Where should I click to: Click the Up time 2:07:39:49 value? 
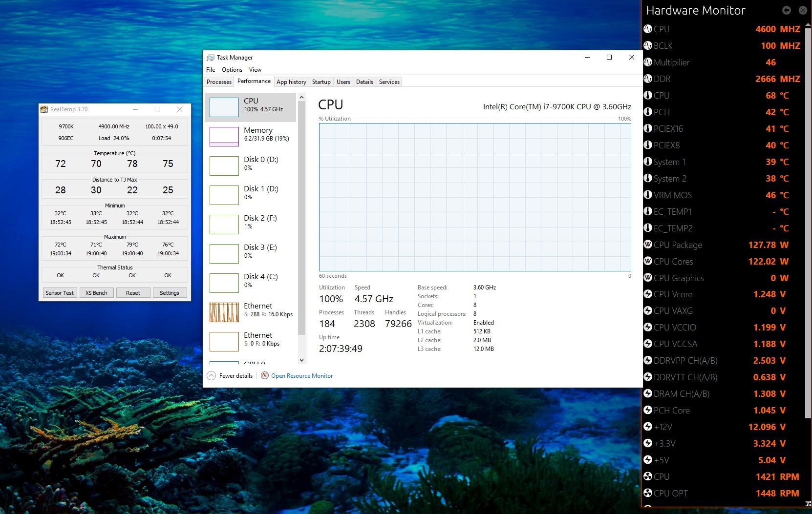click(x=341, y=349)
